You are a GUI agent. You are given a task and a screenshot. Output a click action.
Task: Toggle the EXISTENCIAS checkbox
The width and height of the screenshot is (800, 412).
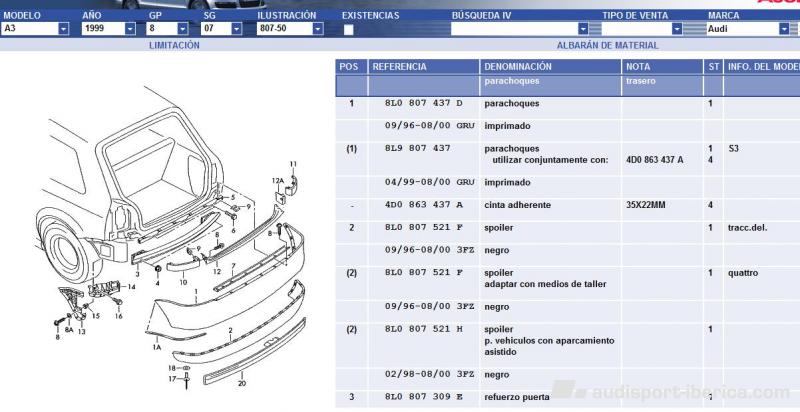348,30
